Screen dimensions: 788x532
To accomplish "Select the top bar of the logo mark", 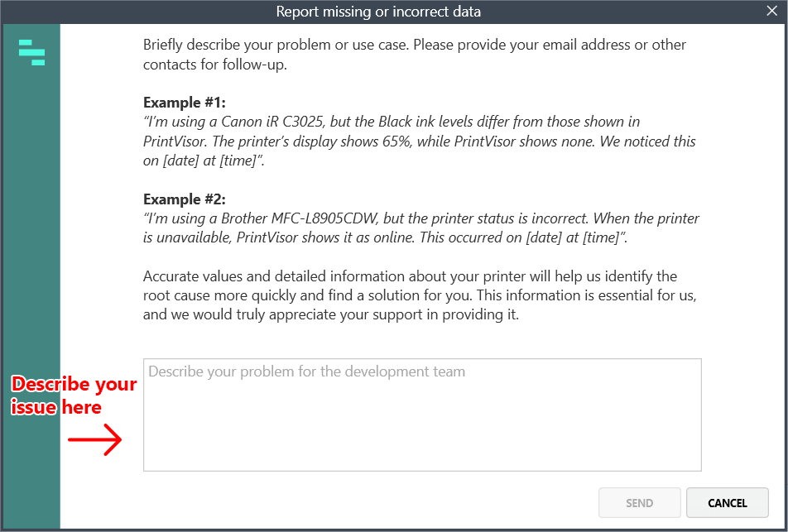I will coord(26,44).
